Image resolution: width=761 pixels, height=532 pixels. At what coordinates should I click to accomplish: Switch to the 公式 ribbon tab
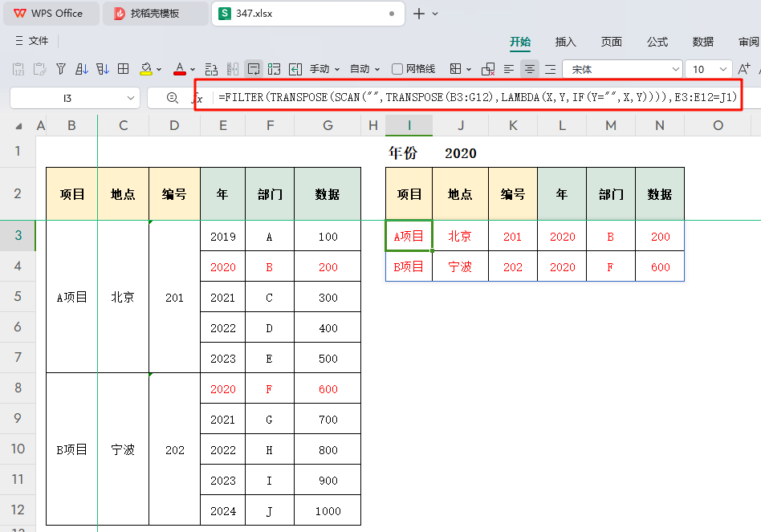(657, 43)
